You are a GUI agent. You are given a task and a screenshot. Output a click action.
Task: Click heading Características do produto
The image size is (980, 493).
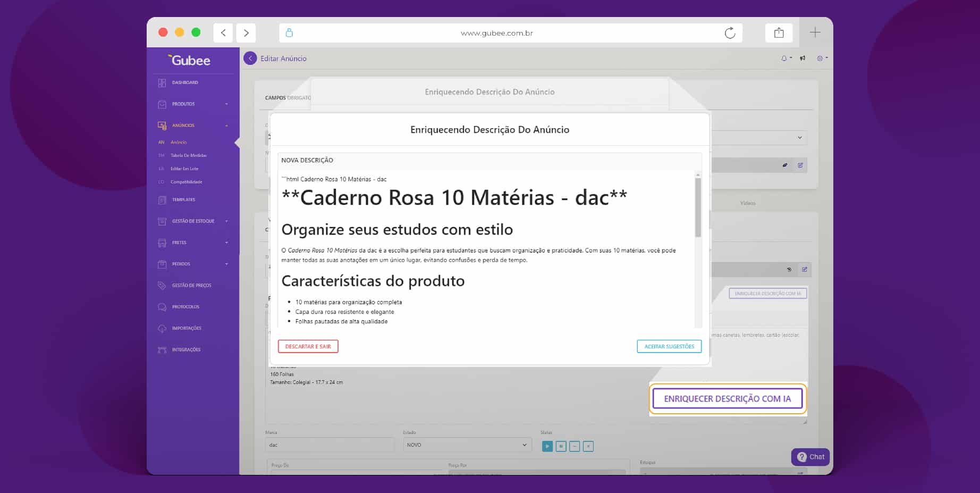point(373,281)
